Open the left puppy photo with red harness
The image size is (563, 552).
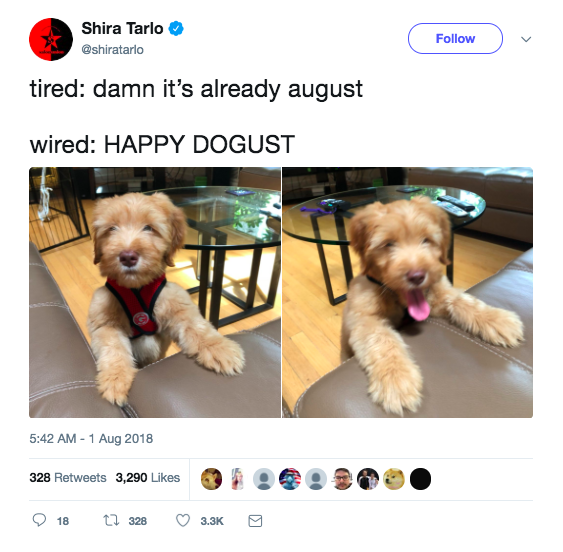pos(155,292)
